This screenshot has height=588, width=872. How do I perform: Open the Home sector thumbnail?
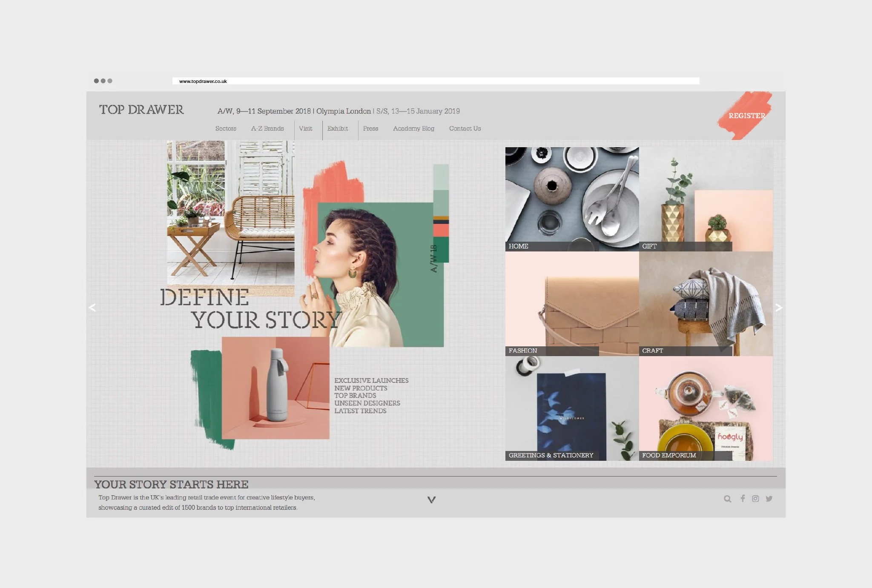pos(572,199)
